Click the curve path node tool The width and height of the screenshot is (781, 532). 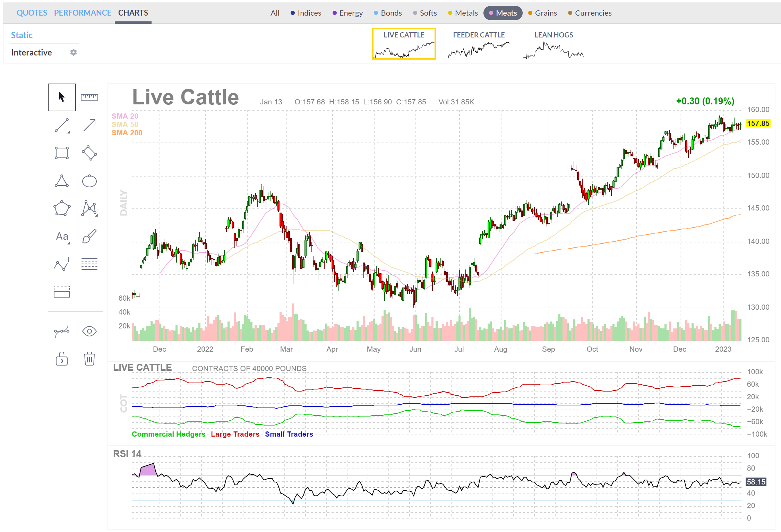pyautogui.click(x=62, y=331)
